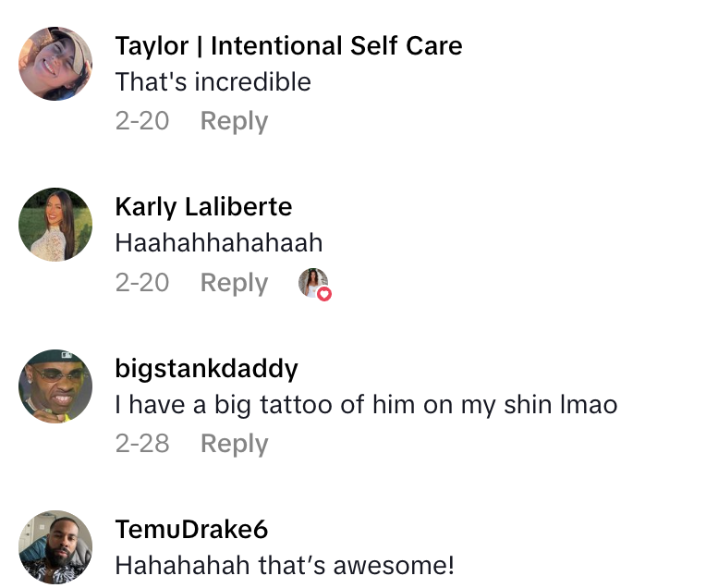The width and height of the screenshot is (706, 588).
Task: Click the 2-20 date on Taylor's comment
Action: pyautogui.click(x=142, y=121)
